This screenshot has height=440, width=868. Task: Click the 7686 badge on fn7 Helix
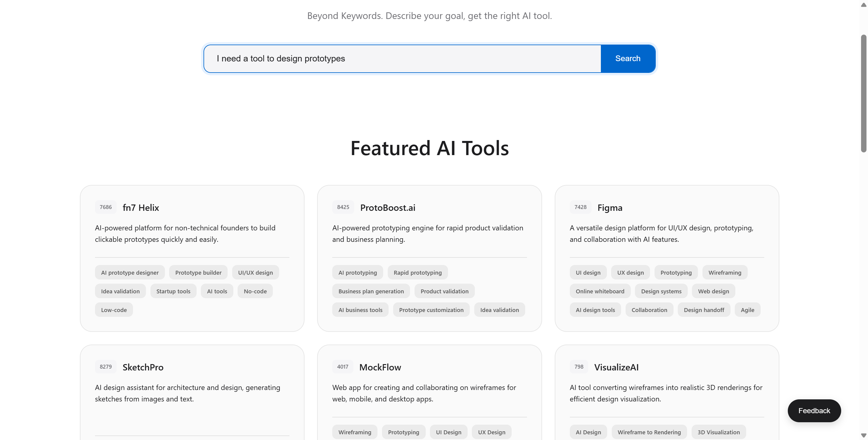(x=106, y=207)
